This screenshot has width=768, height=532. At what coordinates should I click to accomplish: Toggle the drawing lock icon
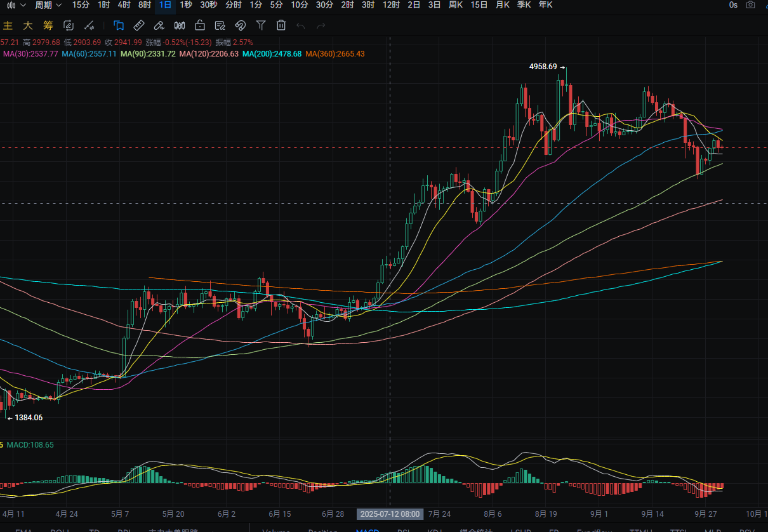coord(200,25)
